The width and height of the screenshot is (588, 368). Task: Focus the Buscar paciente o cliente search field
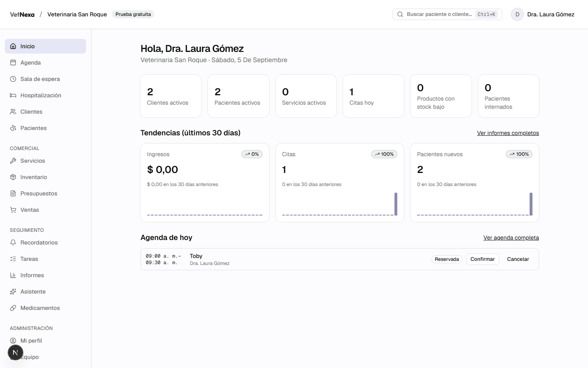[447, 14]
